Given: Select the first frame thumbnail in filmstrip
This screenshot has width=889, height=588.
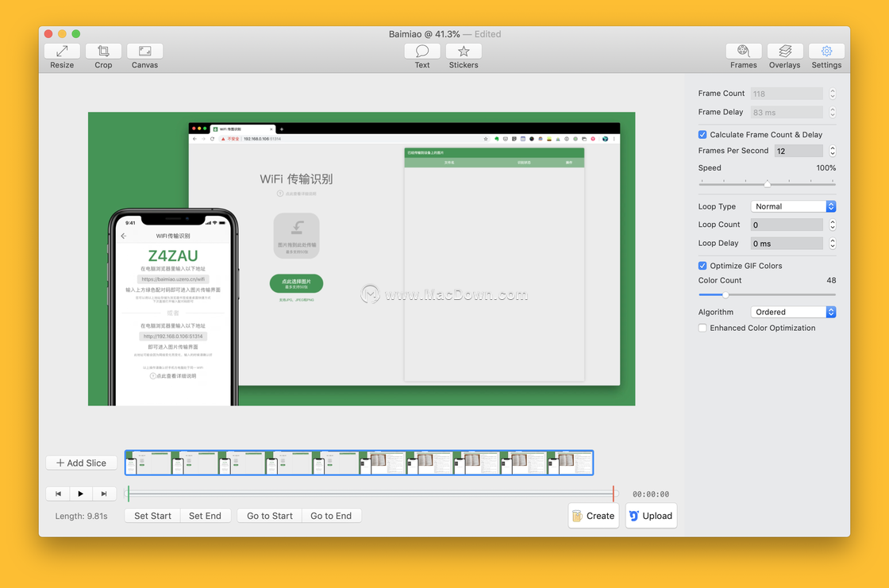Looking at the screenshot, I should (148, 463).
